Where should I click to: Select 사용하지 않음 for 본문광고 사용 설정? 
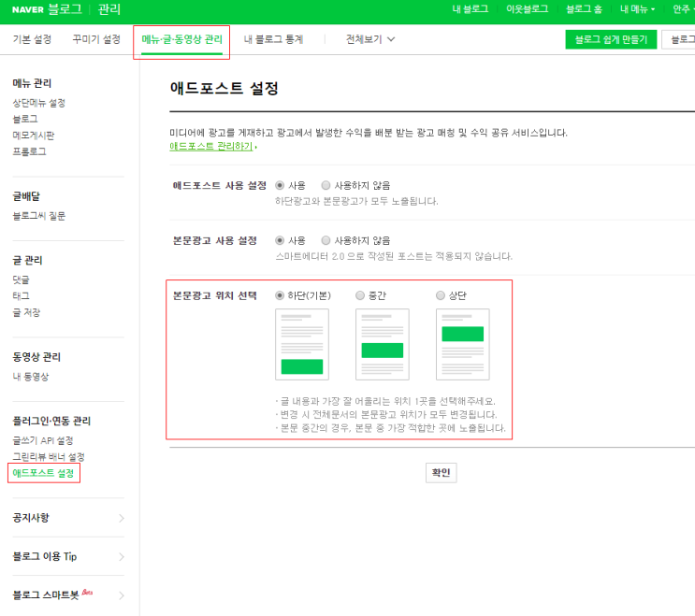326,240
